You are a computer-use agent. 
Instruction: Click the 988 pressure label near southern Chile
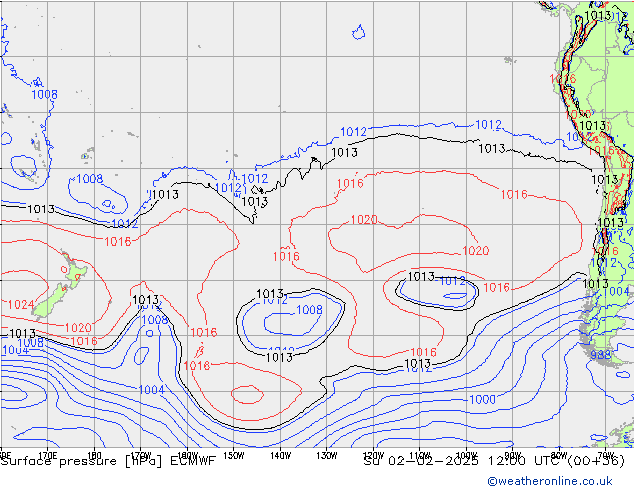pos(600,355)
